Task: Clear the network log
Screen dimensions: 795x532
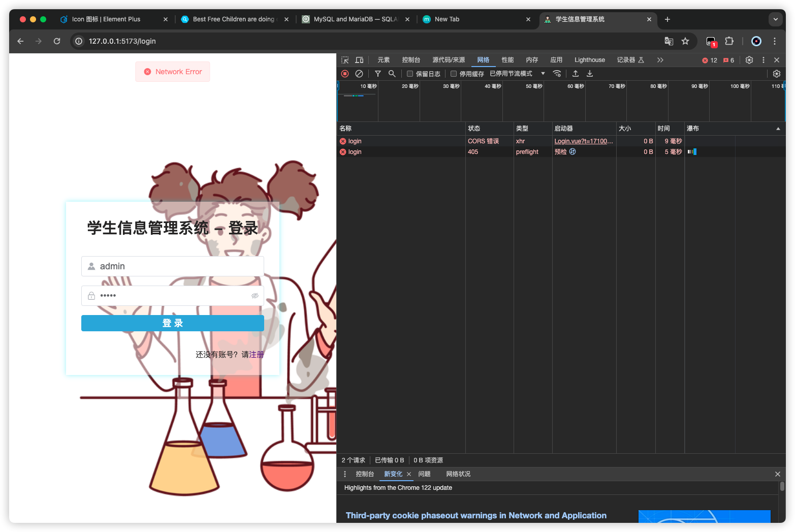Action: click(359, 74)
